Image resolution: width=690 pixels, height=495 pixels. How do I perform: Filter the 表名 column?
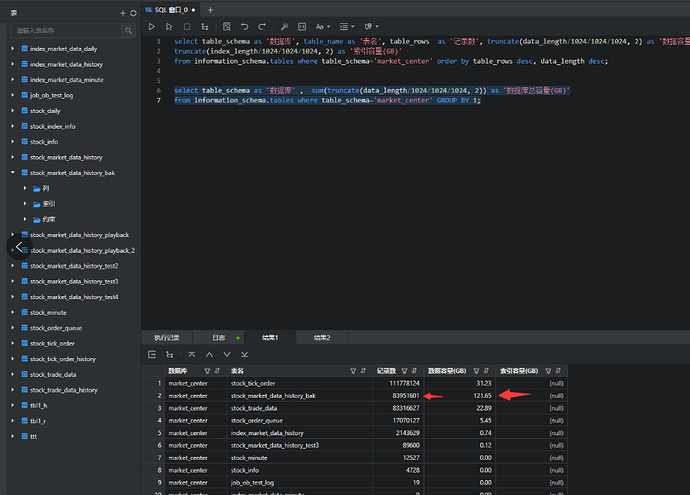pos(353,371)
